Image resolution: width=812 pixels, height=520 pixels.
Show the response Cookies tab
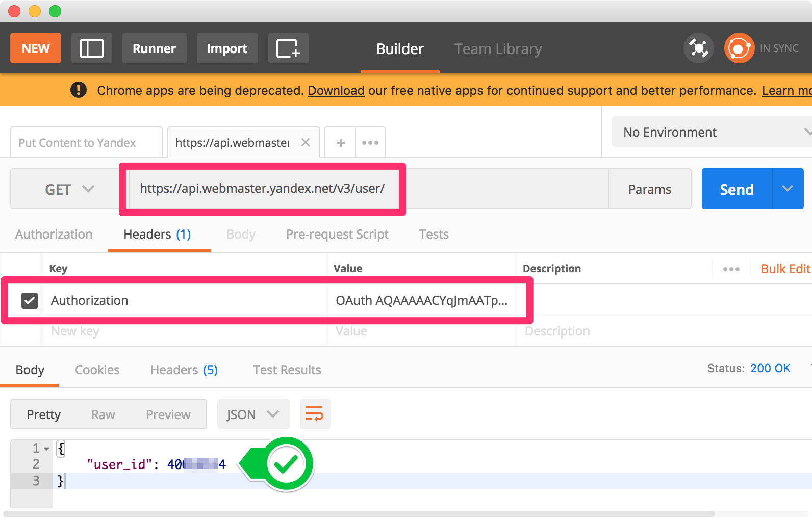click(97, 370)
